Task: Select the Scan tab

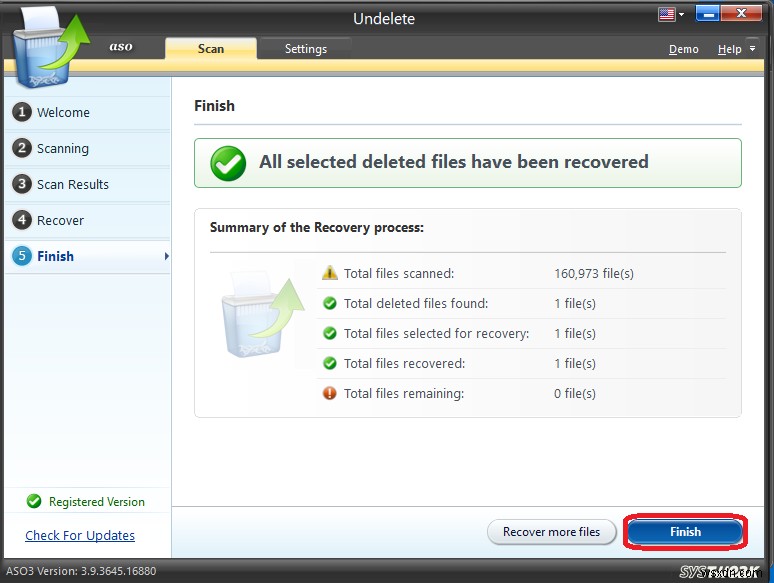Action: click(x=211, y=49)
